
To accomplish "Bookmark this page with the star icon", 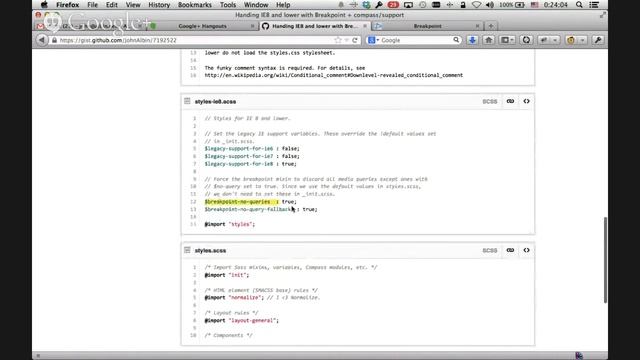I will click(x=338, y=40).
